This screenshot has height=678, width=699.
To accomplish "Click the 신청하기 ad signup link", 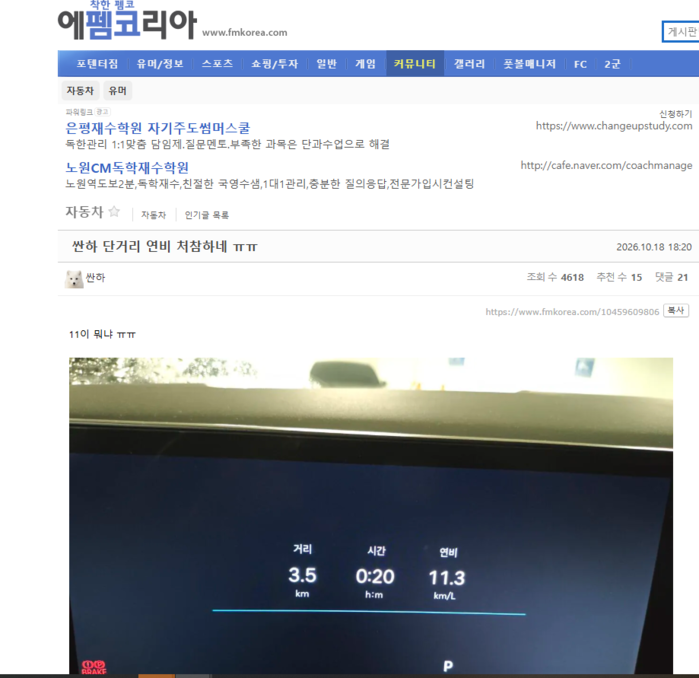I will pyautogui.click(x=676, y=114).
